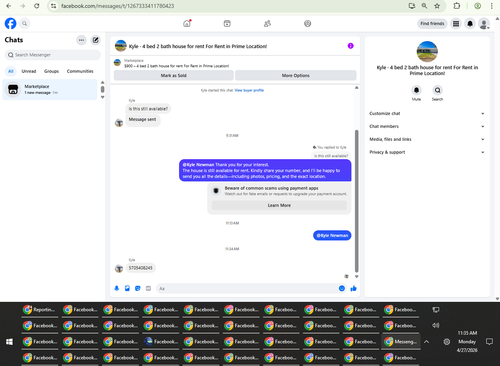Screen dimensions: 500x366
Task: Click the listing thumbnail in chat header
Action: (121, 46)
